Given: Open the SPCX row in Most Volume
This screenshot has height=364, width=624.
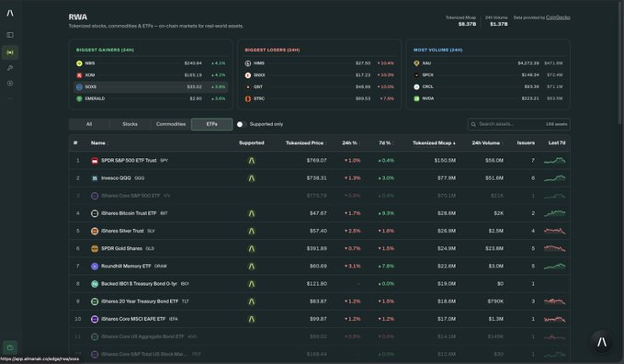Looking at the screenshot, I should [x=488, y=74].
